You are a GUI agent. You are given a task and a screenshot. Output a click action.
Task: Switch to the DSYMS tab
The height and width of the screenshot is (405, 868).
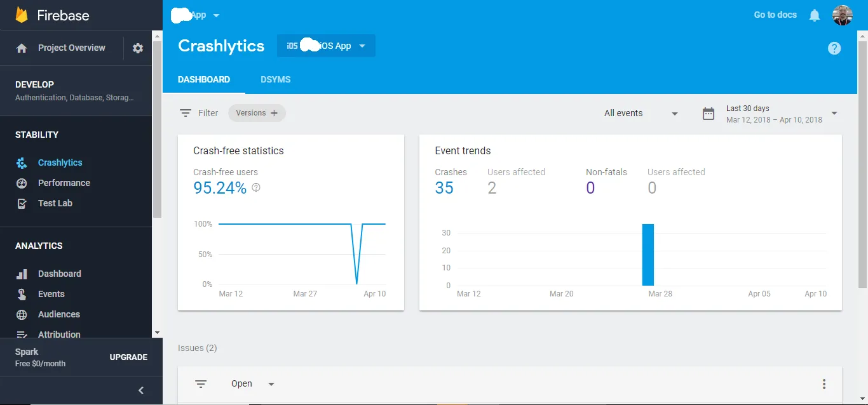(x=276, y=80)
